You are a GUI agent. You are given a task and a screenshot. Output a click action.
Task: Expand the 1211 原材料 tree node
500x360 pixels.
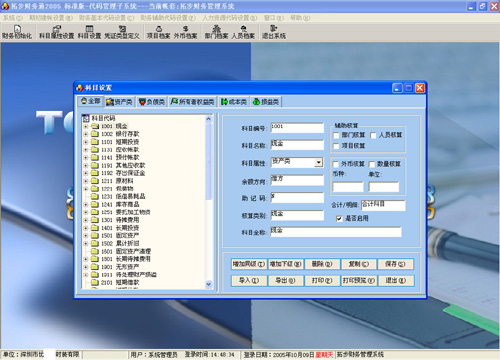tap(86, 181)
